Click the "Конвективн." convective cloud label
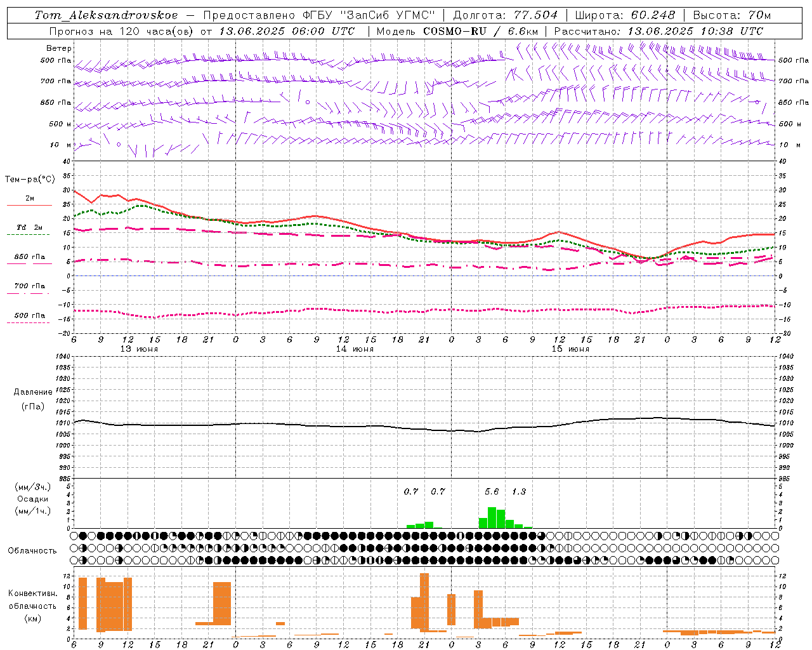This screenshot has height=650, width=812. click(32, 594)
